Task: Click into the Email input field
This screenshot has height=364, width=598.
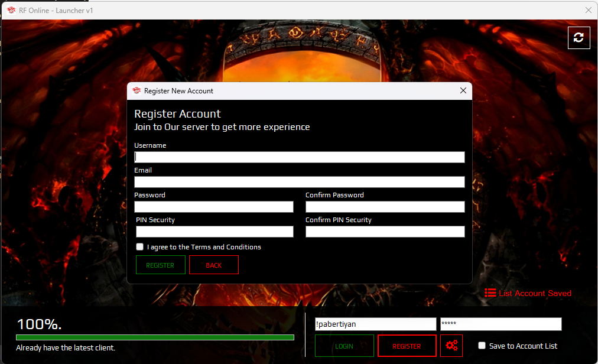Action: coord(300,182)
